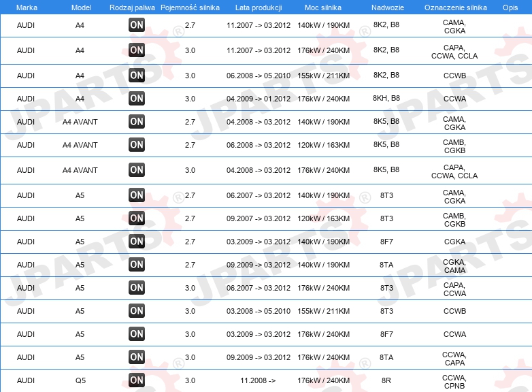
Task: Click the ON icon for A5 2.7 8F7 row
Action: coord(137,242)
